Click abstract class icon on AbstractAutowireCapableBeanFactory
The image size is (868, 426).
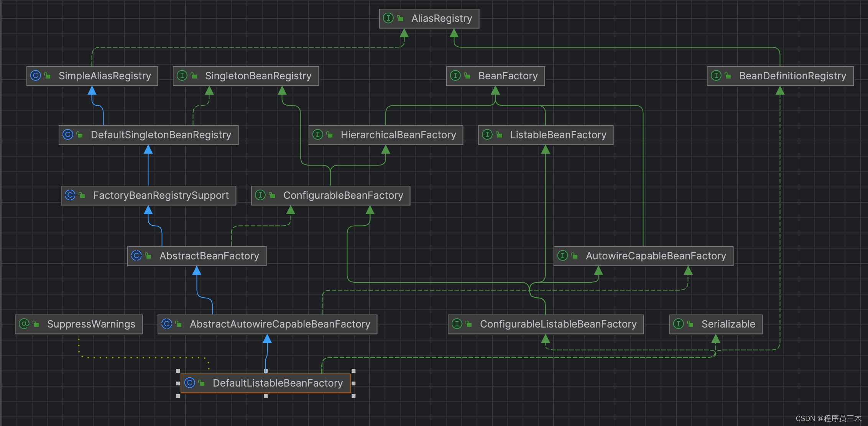pyautogui.click(x=167, y=324)
